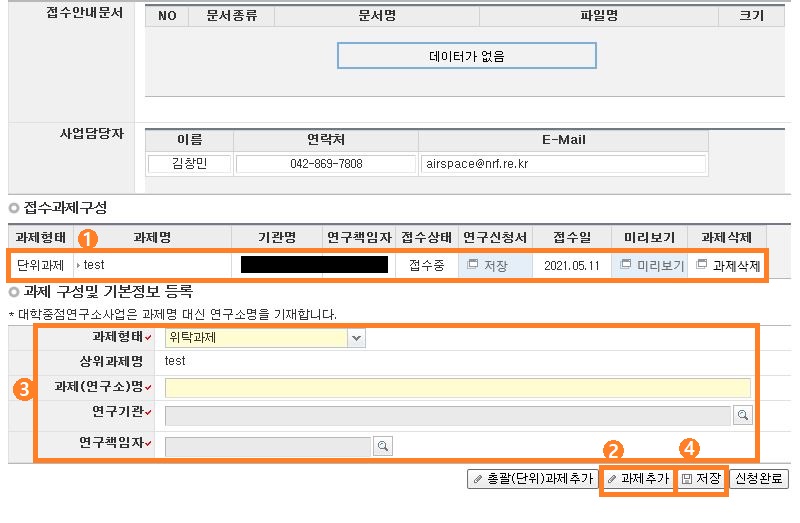
Task: Click the 과제(연구소)명 text input
Action: [x=457, y=388]
